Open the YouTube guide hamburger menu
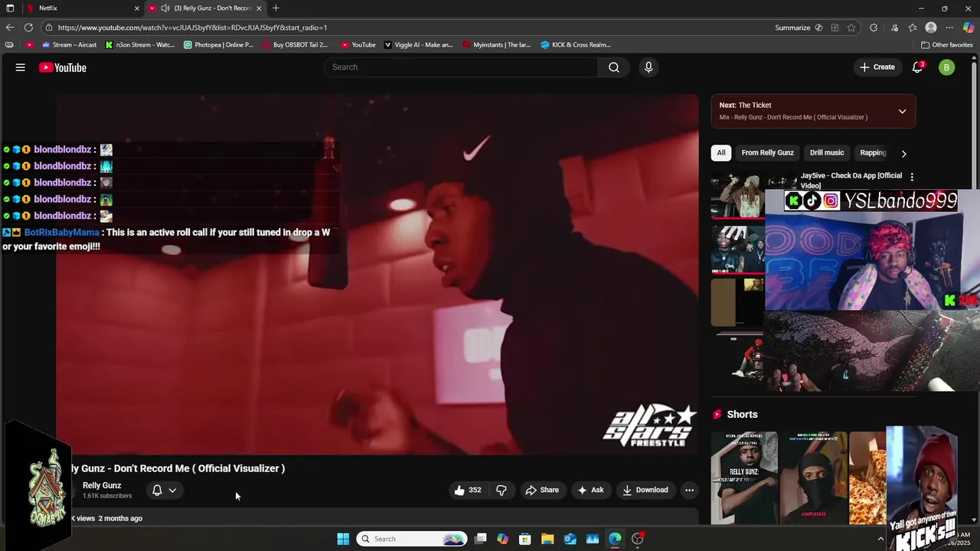This screenshot has width=980, height=551. [x=21, y=67]
